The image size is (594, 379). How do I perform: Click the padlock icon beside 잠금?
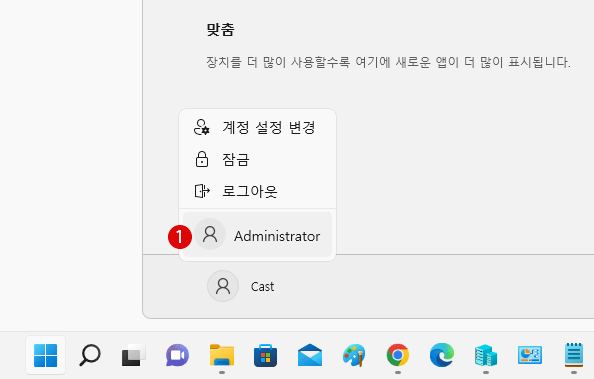(202, 159)
